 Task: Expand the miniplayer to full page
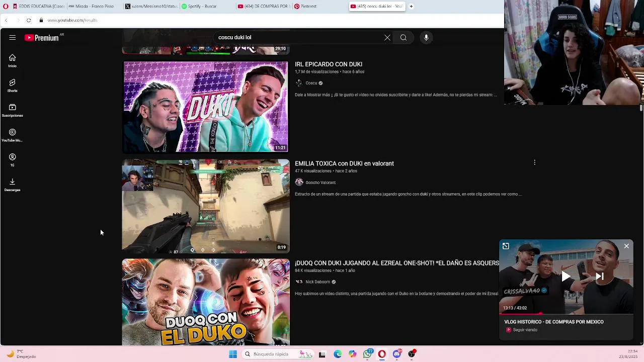tap(506, 246)
